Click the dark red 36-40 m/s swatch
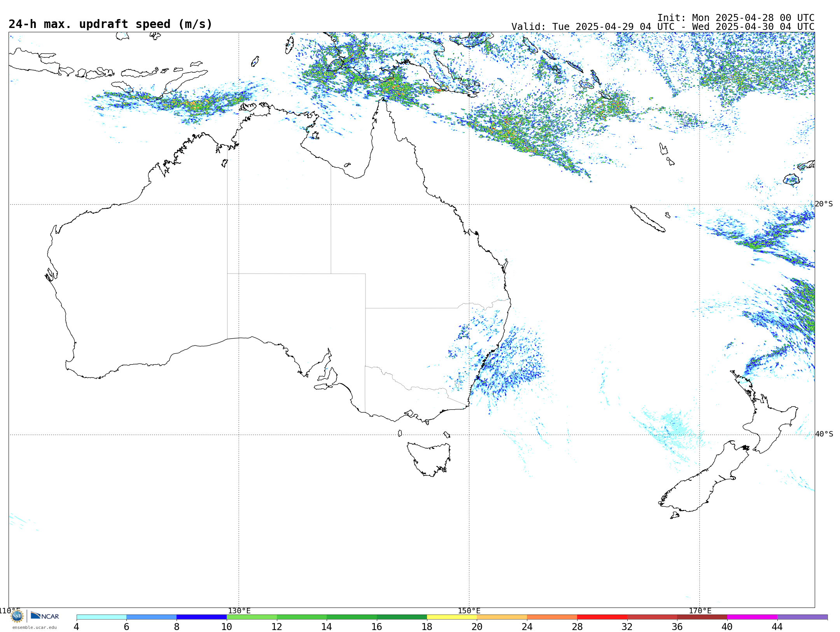Image resolution: width=840 pixels, height=632 pixels. (702, 617)
